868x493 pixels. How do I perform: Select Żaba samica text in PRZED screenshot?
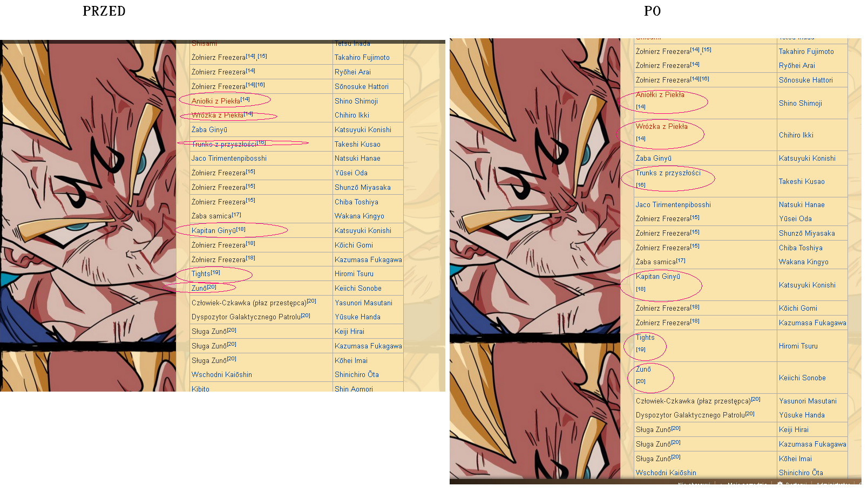[211, 216]
